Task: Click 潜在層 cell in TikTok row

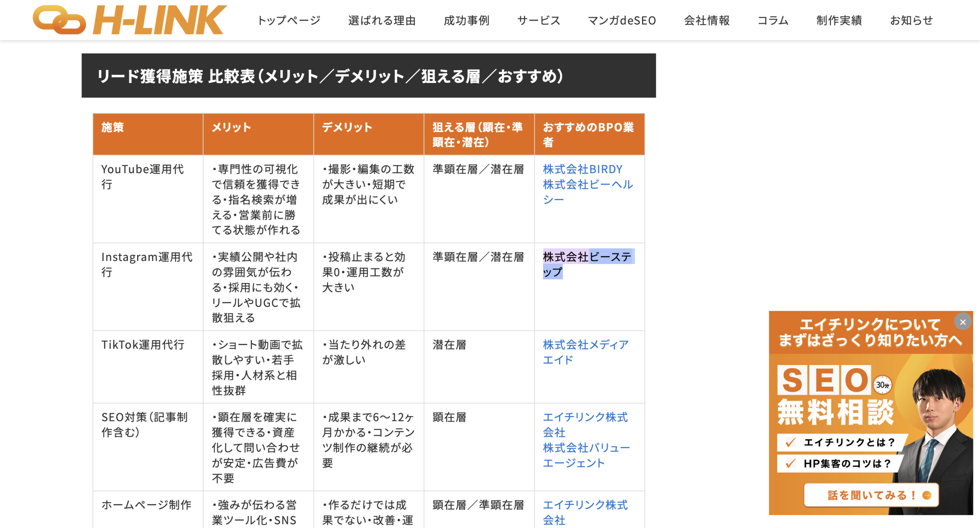Action: pos(479,367)
